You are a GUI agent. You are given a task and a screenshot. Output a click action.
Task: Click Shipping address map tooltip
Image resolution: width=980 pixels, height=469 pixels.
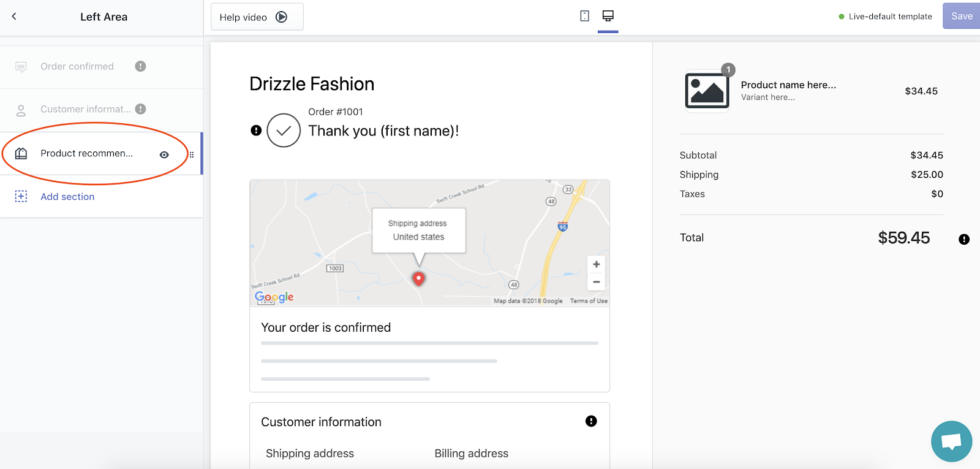pos(419,231)
